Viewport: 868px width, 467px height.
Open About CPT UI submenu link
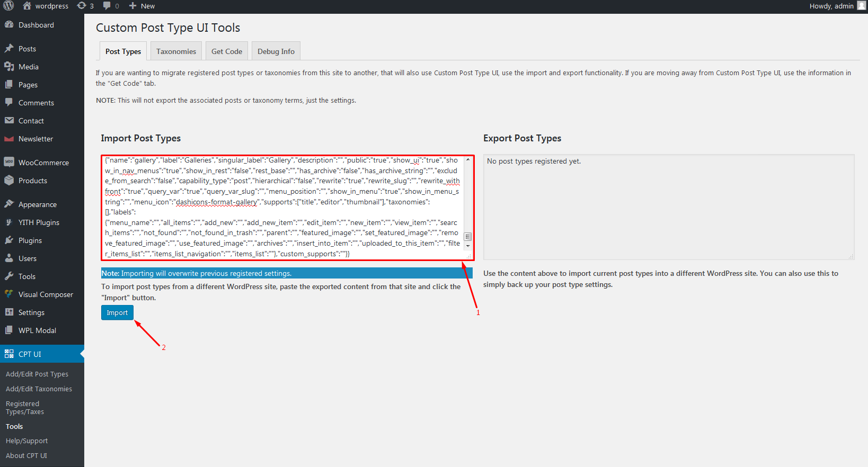[x=26, y=455]
